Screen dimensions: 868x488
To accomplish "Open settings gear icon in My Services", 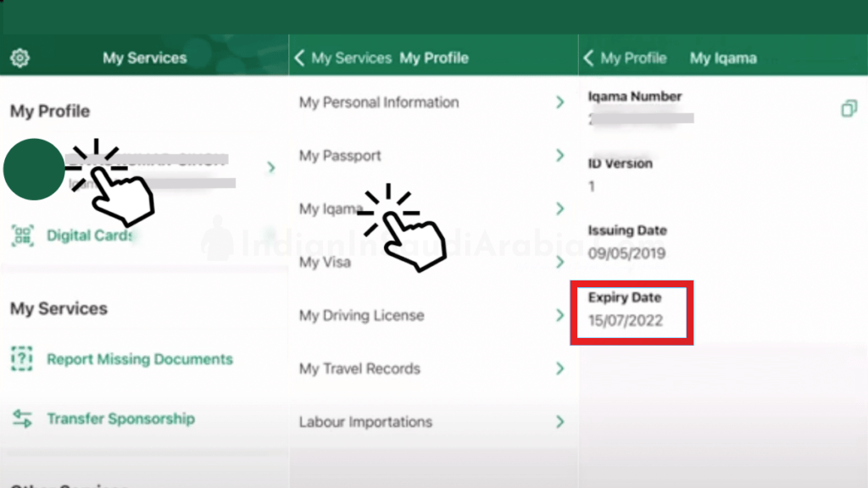I will pyautogui.click(x=19, y=58).
